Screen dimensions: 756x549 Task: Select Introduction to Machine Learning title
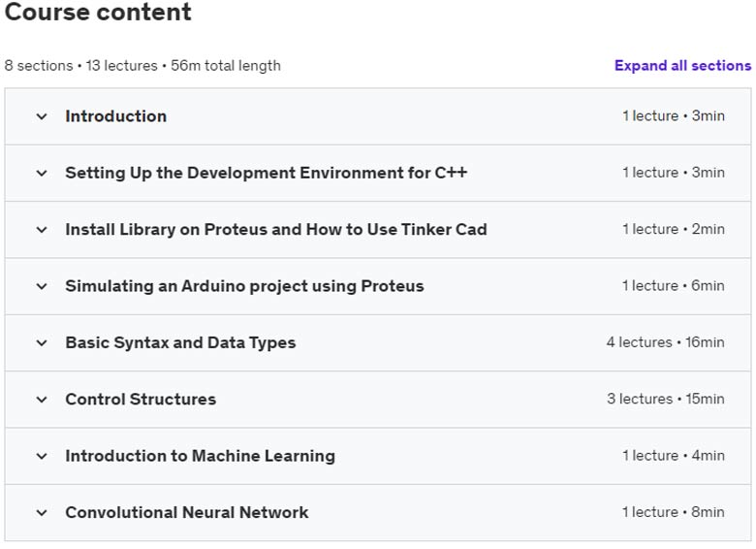click(201, 456)
